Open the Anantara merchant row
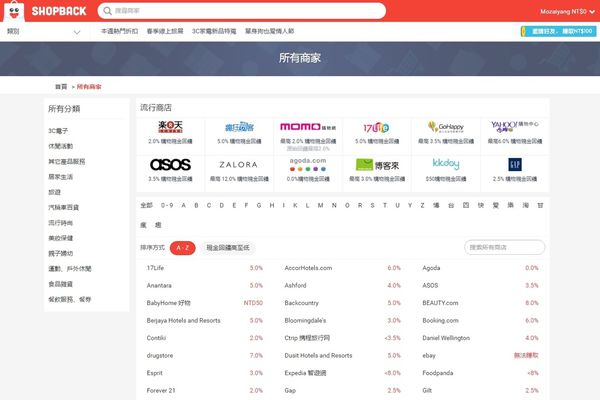 (x=205, y=286)
